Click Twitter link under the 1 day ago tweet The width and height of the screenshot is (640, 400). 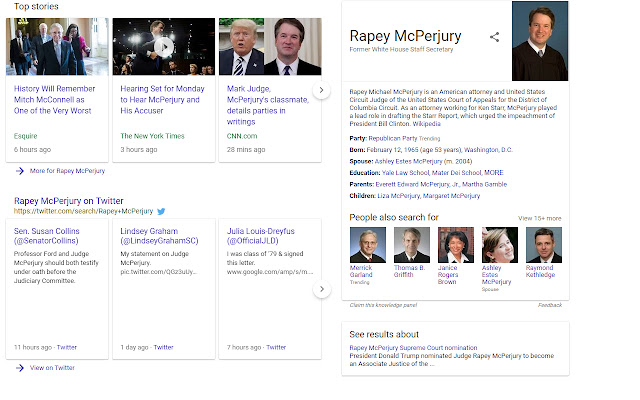(x=164, y=347)
